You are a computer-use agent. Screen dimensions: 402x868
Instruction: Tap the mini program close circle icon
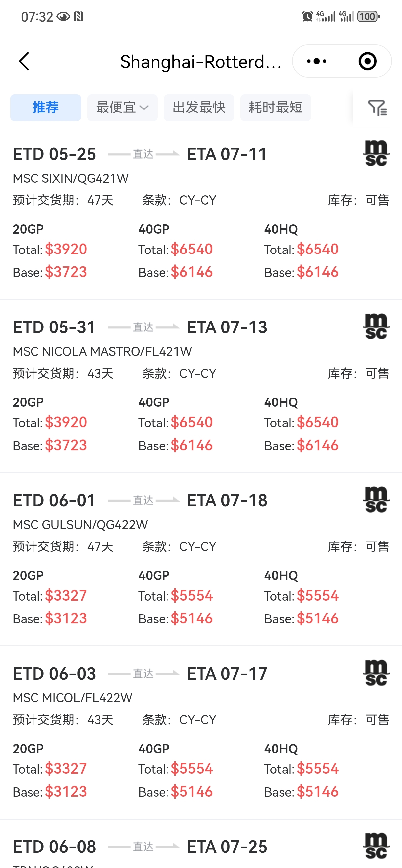(x=367, y=61)
